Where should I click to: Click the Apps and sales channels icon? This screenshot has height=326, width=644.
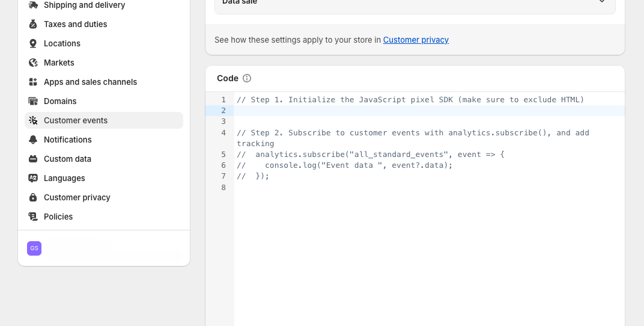point(33,82)
